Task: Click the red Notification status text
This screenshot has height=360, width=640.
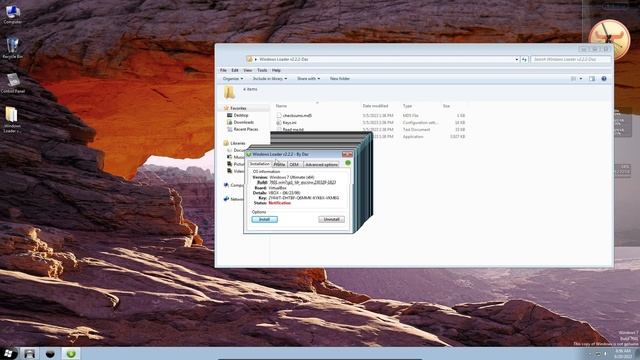Action: 280,203
